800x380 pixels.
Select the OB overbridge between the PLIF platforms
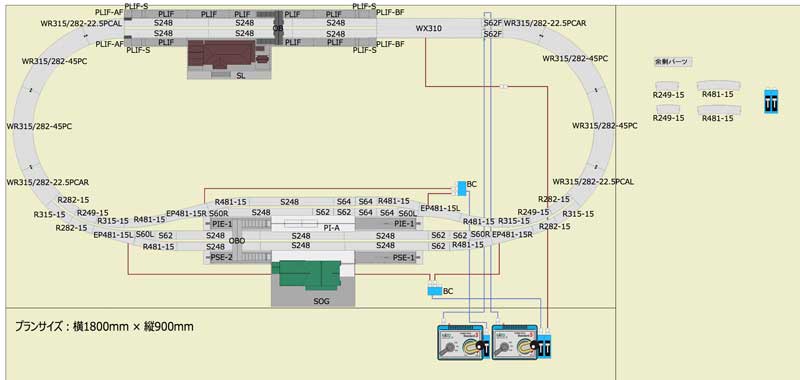coord(278,29)
